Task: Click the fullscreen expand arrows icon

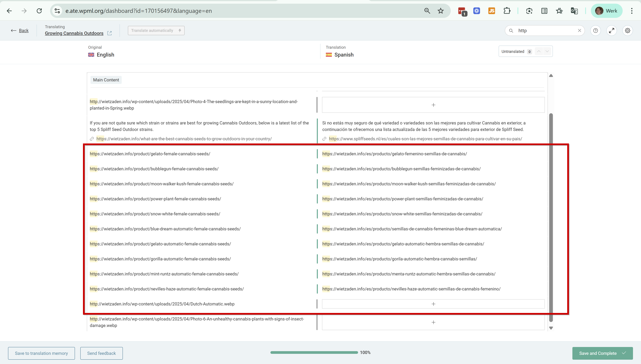Action: coord(611,31)
